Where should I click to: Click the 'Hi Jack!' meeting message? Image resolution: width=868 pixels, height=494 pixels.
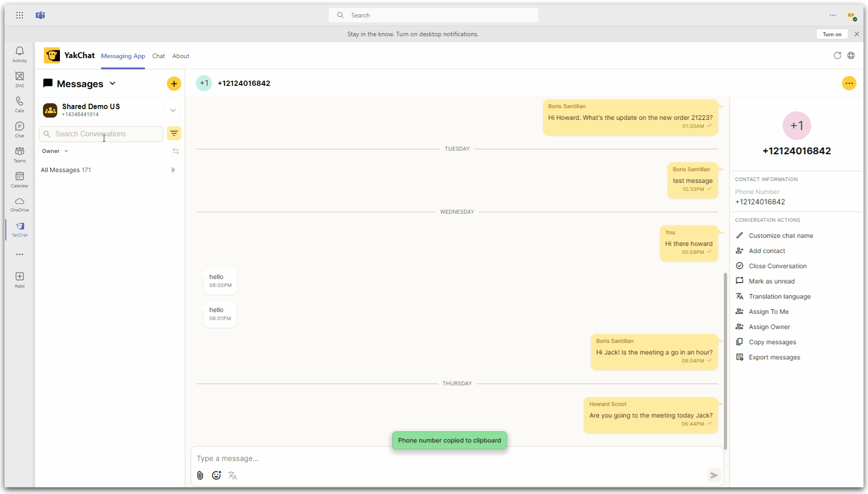tap(654, 351)
